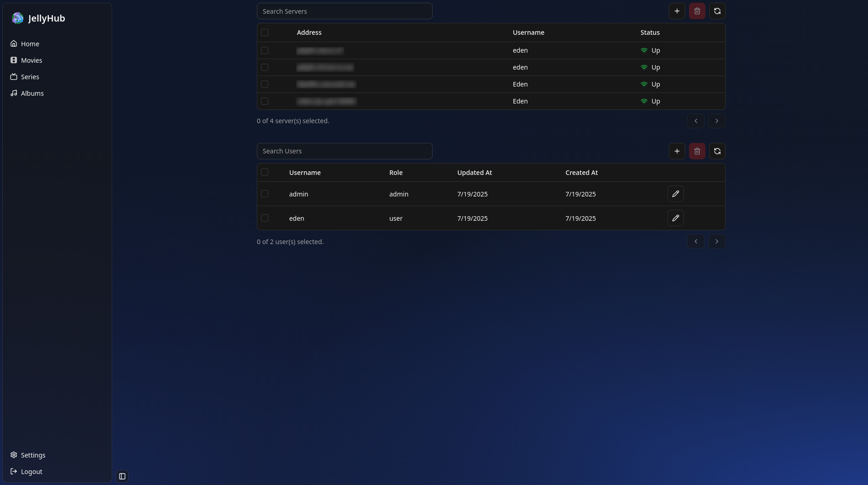
Task: Focus the Search Users field
Action: tap(345, 151)
